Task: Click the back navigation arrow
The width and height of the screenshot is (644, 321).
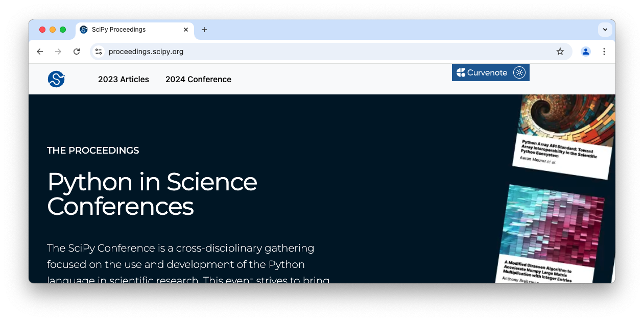Action: 40,52
